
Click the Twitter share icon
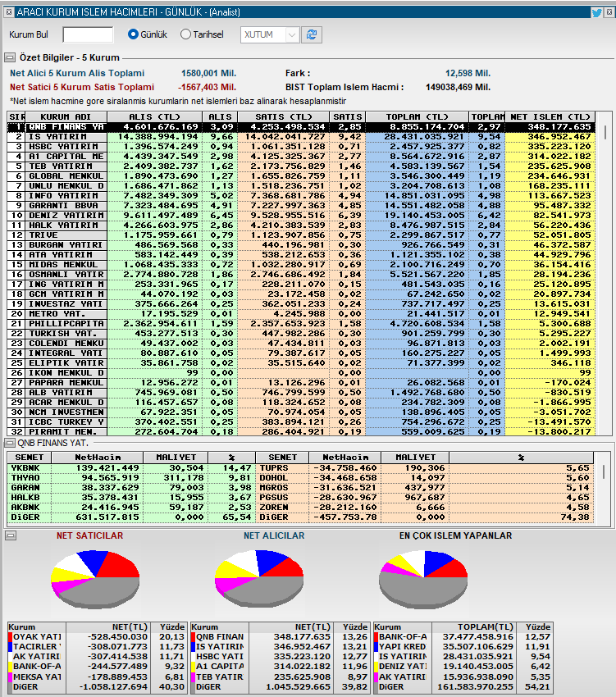tap(596, 12)
